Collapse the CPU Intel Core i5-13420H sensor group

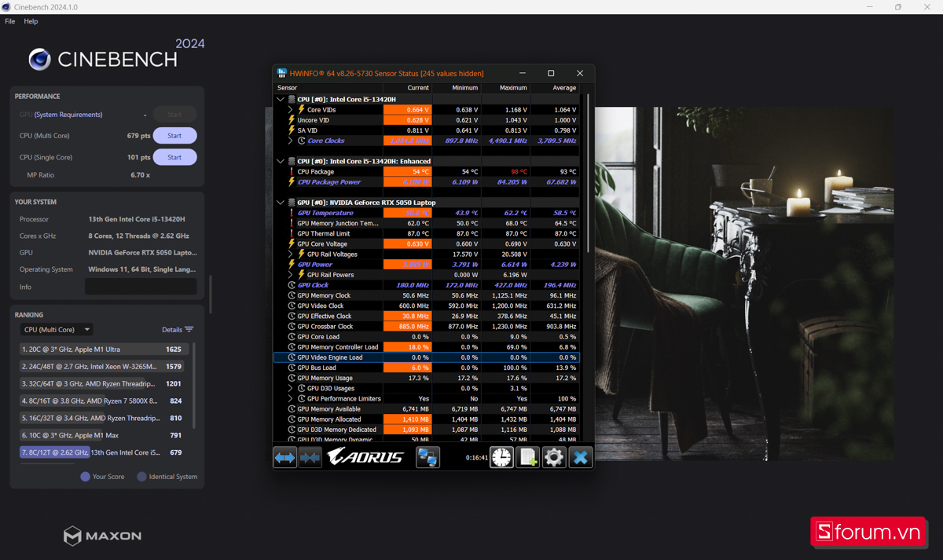pyautogui.click(x=281, y=100)
